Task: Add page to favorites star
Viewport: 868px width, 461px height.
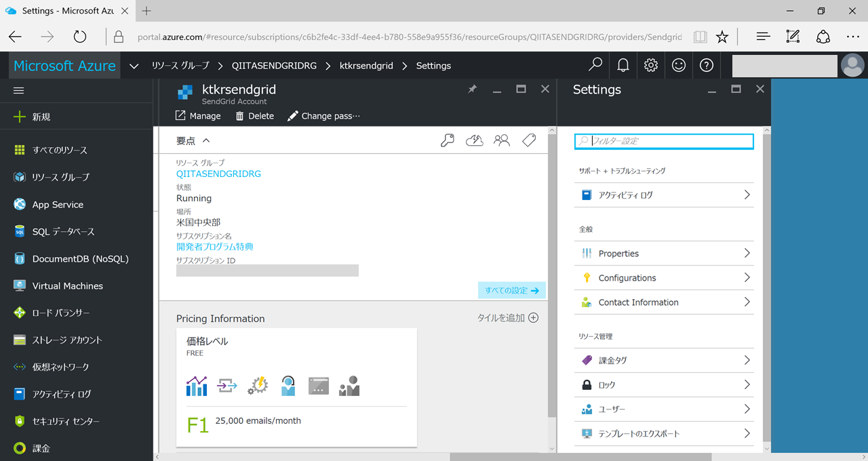Action: point(723,37)
